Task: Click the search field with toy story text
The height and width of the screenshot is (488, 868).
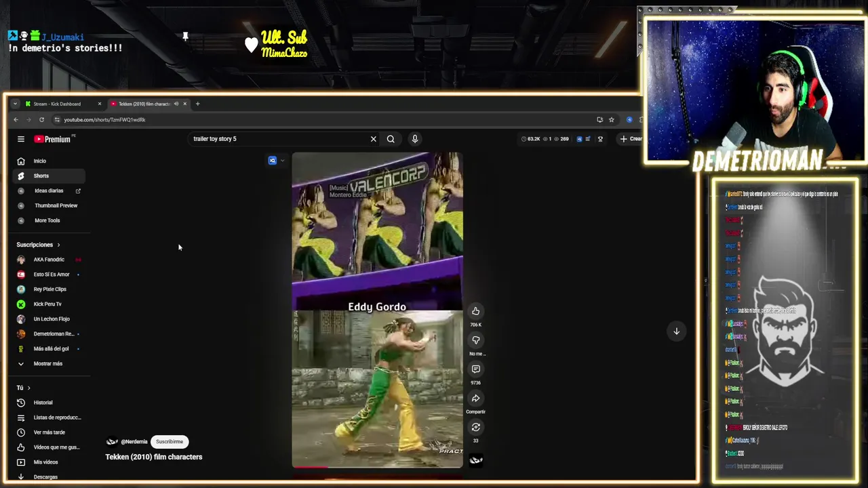Action: click(x=278, y=139)
